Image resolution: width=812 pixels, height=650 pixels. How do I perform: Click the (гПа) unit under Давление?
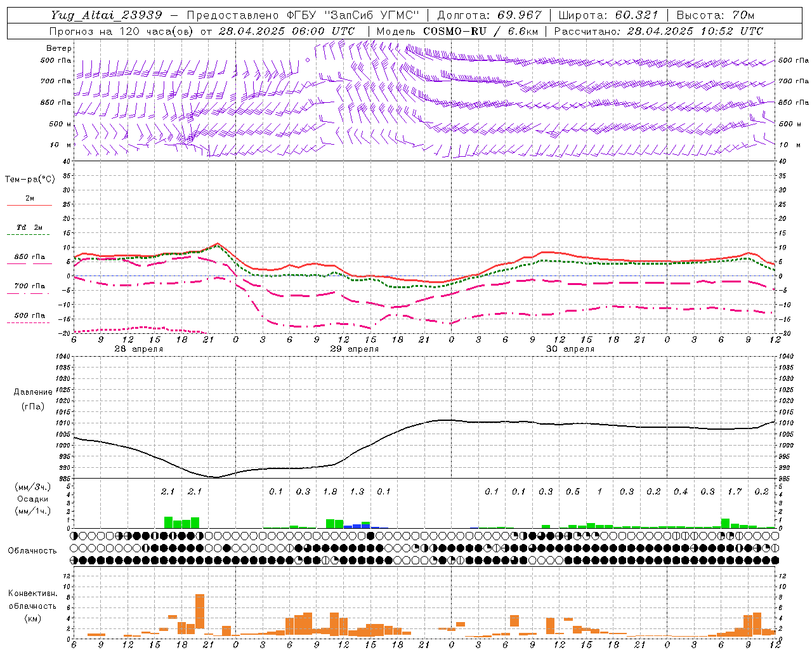pos(33,406)
